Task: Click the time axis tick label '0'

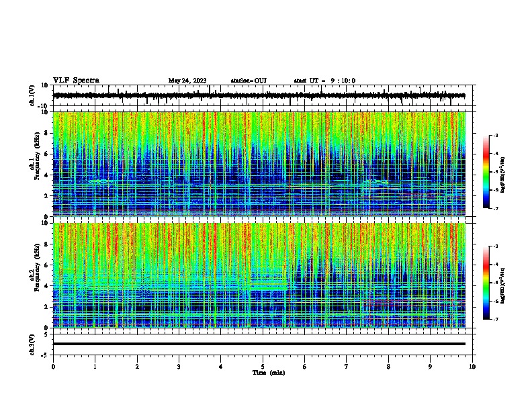Action: (53, 367)
